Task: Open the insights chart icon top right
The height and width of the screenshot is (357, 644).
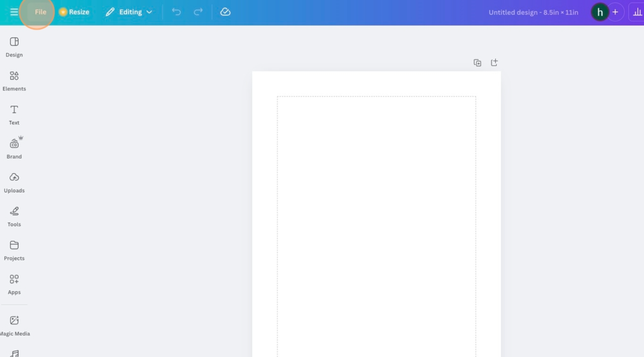Action: tap(638, 12)
